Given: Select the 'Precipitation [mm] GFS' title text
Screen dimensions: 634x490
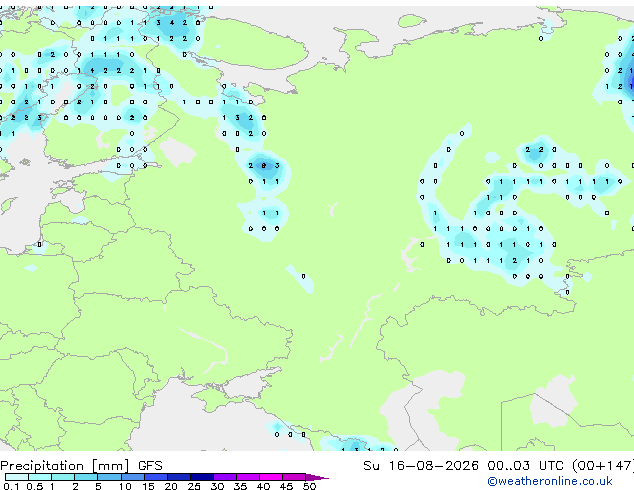Looking at the screenshot, I should 81,466.
